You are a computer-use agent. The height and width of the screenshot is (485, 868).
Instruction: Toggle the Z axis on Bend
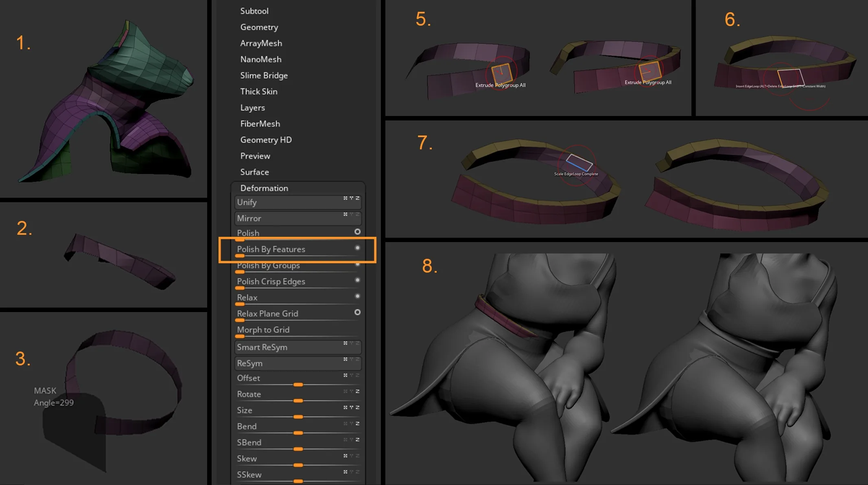click(358, 424)
